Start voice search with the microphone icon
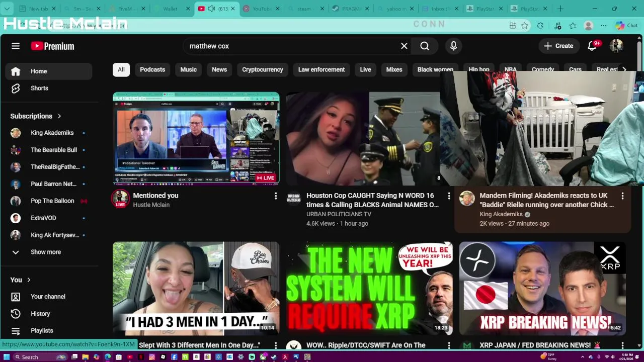 click(453, 46)
